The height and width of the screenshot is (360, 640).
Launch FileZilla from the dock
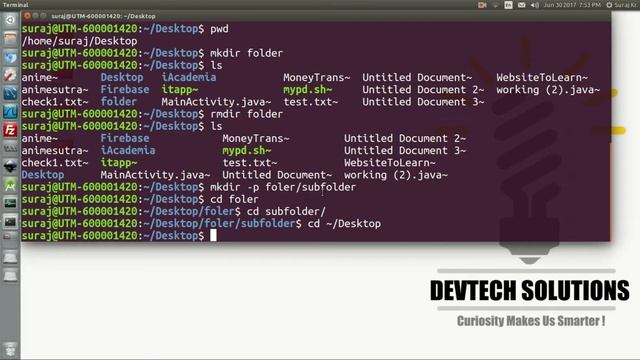click(x=10, y=130)
